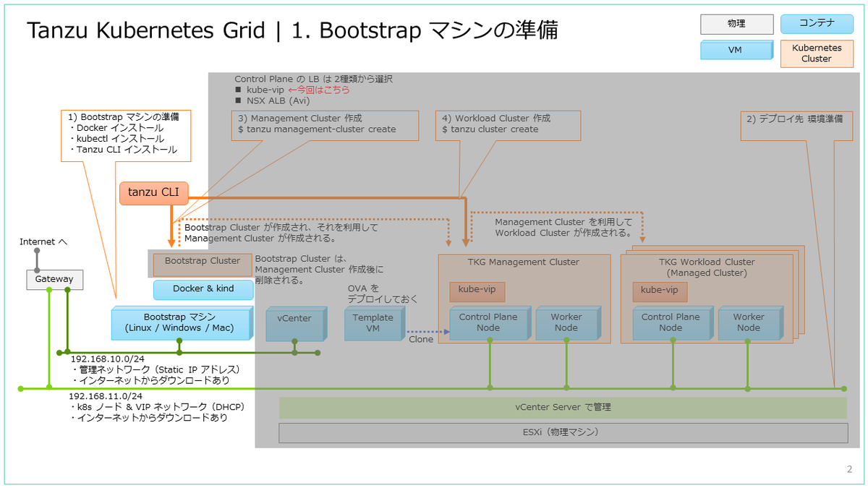Click the slide page number '2'
Screen dimensions: 868x488
(x=849, y=469)
